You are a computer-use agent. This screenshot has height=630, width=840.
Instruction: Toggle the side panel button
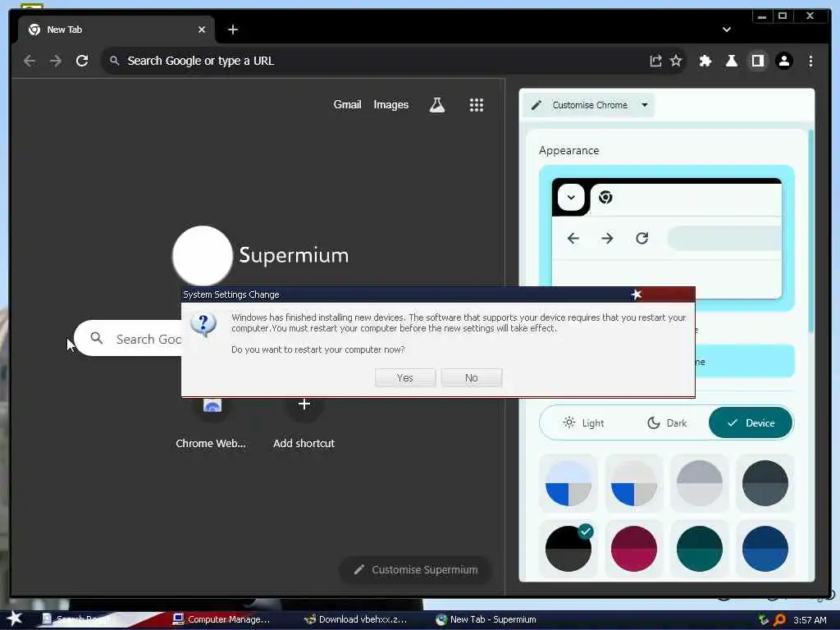(757, 61)
